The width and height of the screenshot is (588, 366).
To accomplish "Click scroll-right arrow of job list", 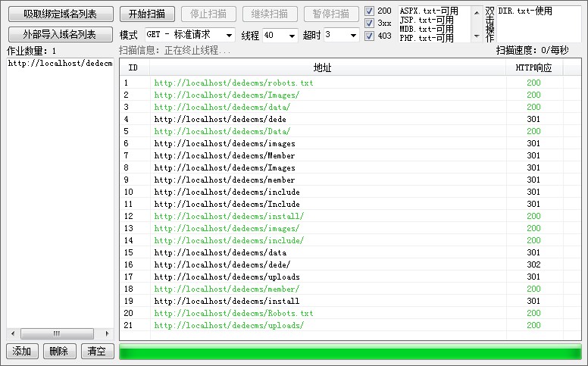I will (x=108, y=333).
